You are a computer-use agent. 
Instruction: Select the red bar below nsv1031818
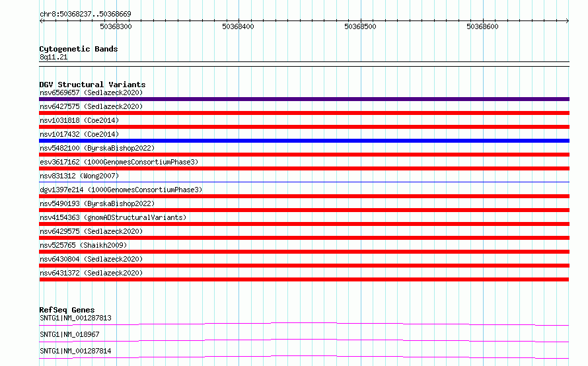304,127
